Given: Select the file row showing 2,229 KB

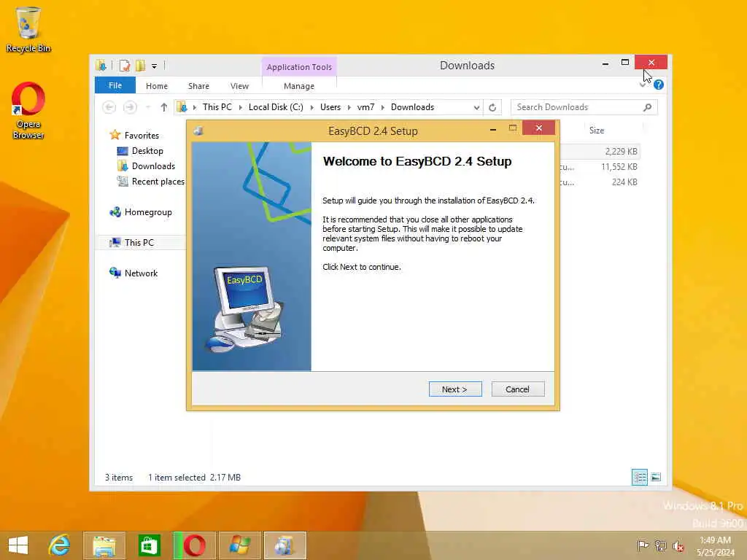Looking at the screenshot, I should point(600,152).
